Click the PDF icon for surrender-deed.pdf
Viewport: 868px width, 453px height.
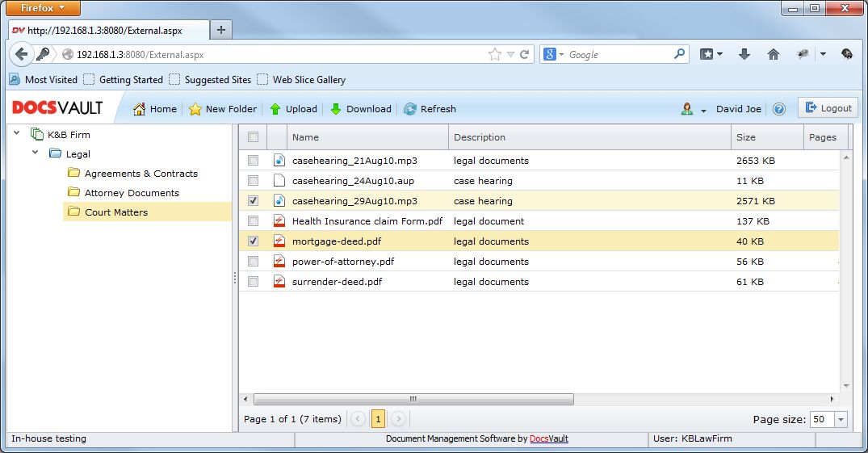pos(279,282)
